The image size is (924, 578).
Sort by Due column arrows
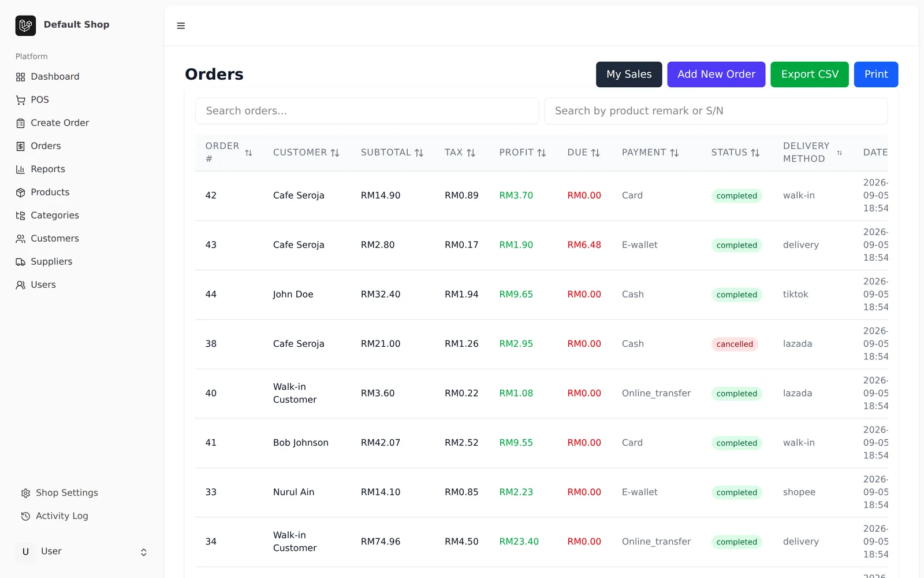[x=595, y=153]
